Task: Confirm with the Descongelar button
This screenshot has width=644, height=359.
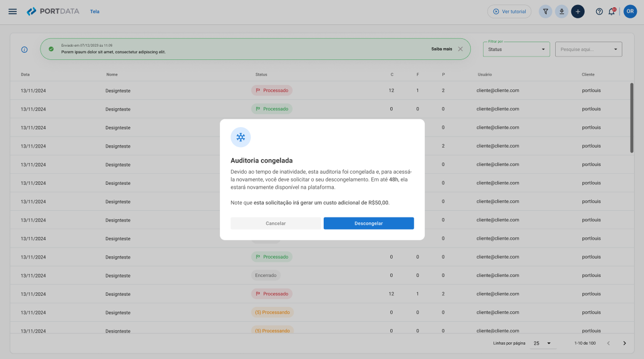Action: point(369,223)
